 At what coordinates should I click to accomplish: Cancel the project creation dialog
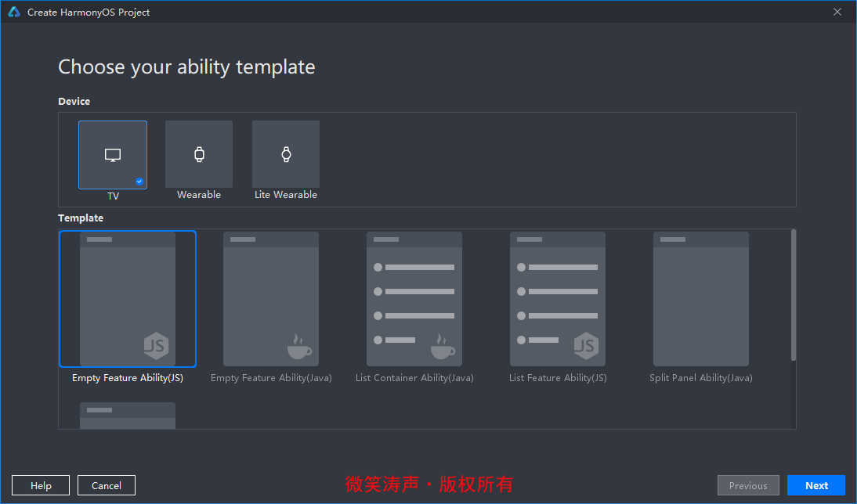107,485
